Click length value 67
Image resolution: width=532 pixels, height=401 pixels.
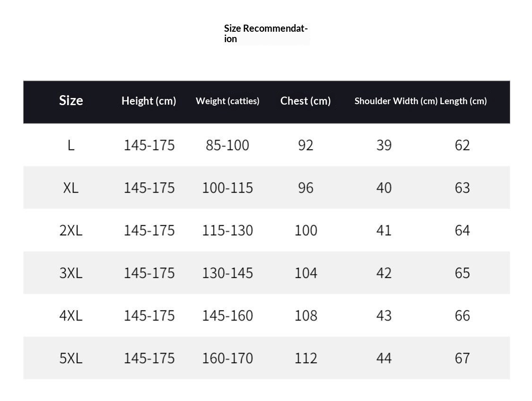[x=462, y=358]
